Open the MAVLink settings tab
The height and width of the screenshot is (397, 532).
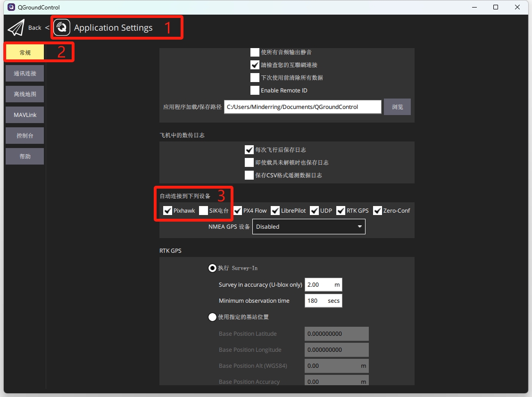[x=25, y=115]
